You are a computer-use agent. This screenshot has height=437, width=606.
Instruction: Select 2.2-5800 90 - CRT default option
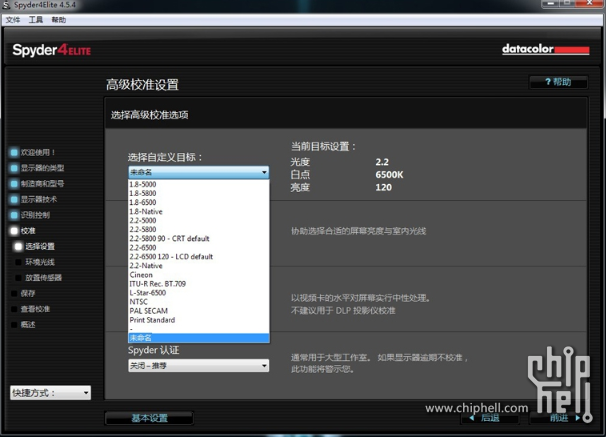199,238
